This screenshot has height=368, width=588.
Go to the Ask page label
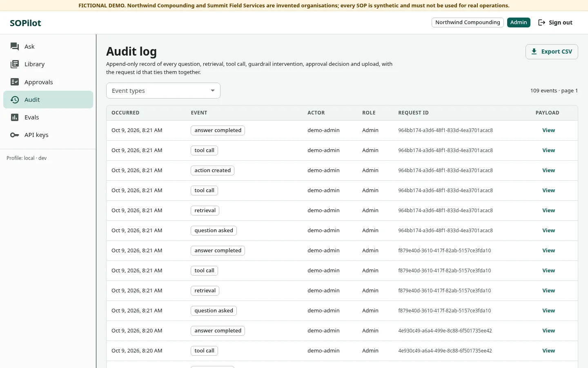coord(29,47)
